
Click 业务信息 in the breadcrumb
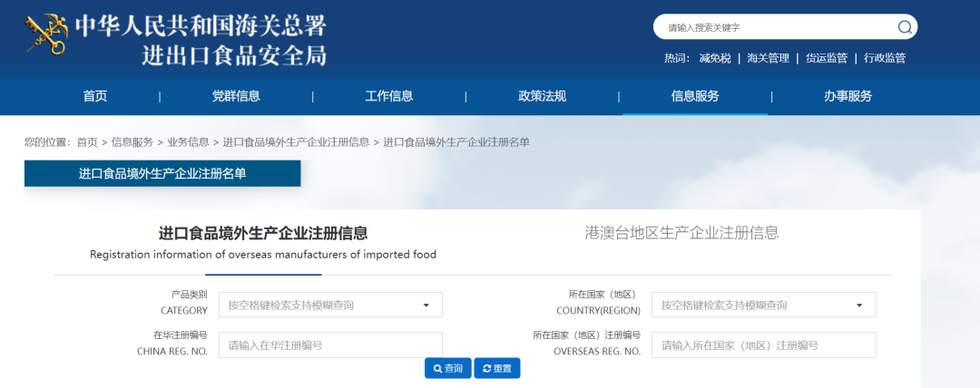coord(188,142)
